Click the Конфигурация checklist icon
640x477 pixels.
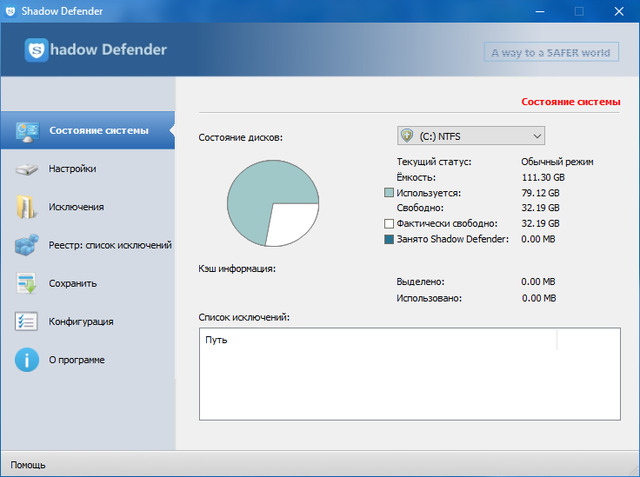[26, 321]
